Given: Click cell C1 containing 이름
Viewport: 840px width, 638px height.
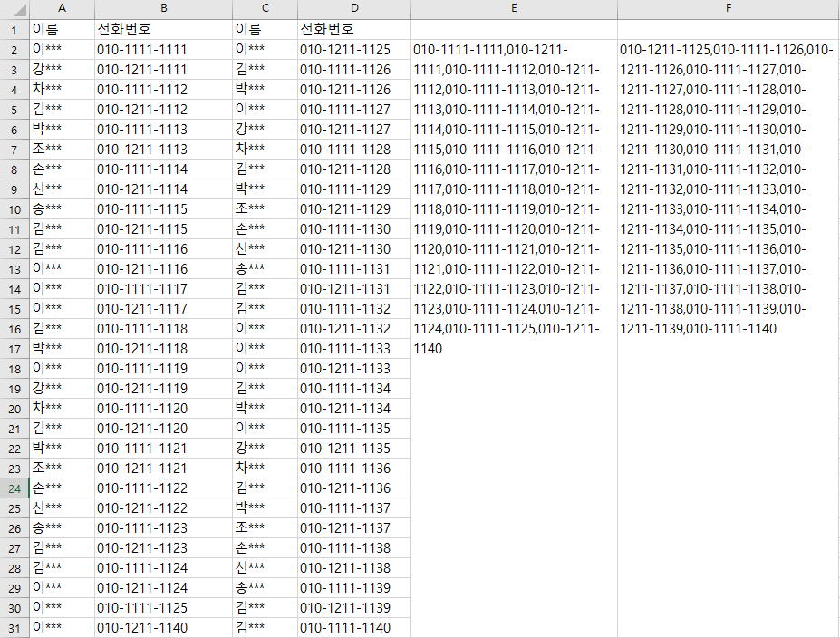Looking at the screenshot, I should [x=265, y=30].
